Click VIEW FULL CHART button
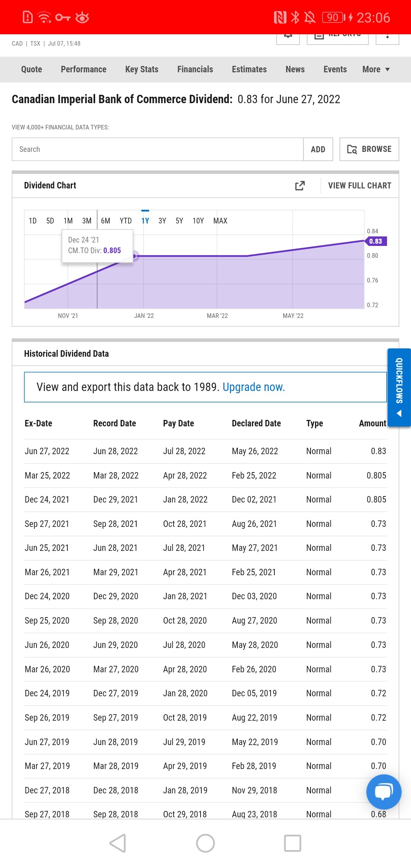Image resolution: width=411 pixels, height=868 pixels. pyautogui.click(x=360, y=185)
